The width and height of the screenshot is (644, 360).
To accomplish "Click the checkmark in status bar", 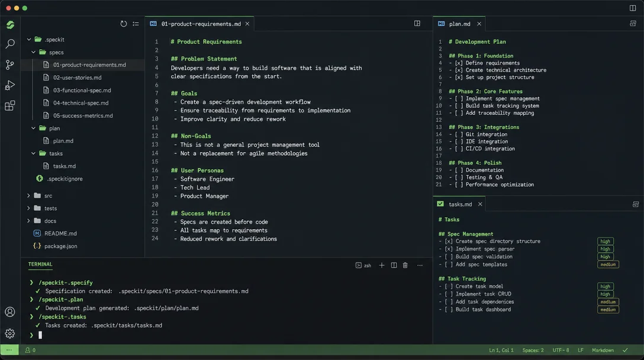I will pyautogui.click(x=625, y=350).
